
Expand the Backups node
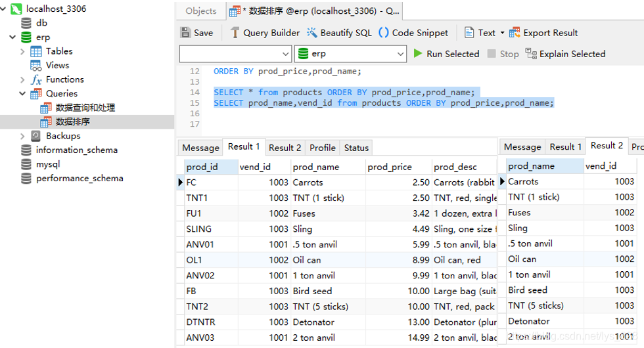(22, 136)
